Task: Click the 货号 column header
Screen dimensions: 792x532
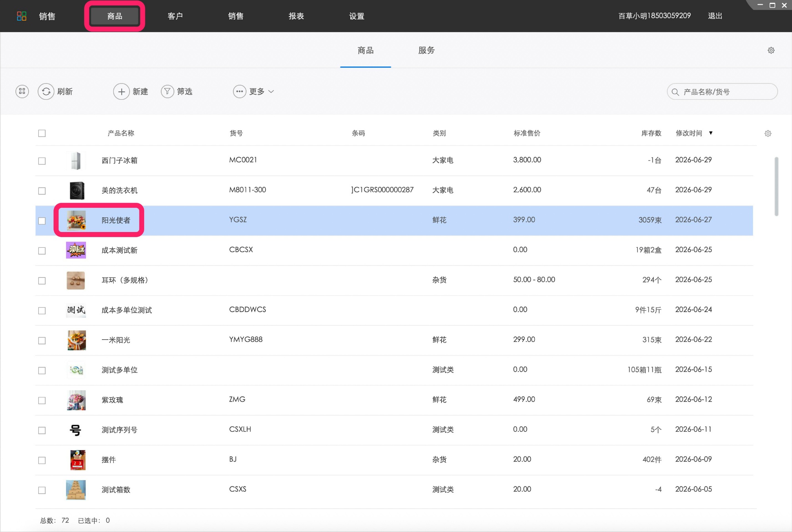Action: click(x=236, y=133)
